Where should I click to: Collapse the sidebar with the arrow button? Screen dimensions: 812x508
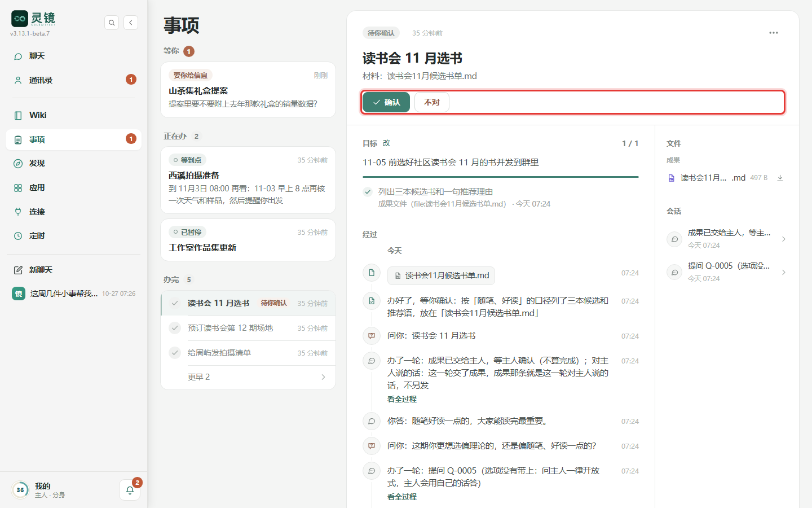click(x=131, y=23)
